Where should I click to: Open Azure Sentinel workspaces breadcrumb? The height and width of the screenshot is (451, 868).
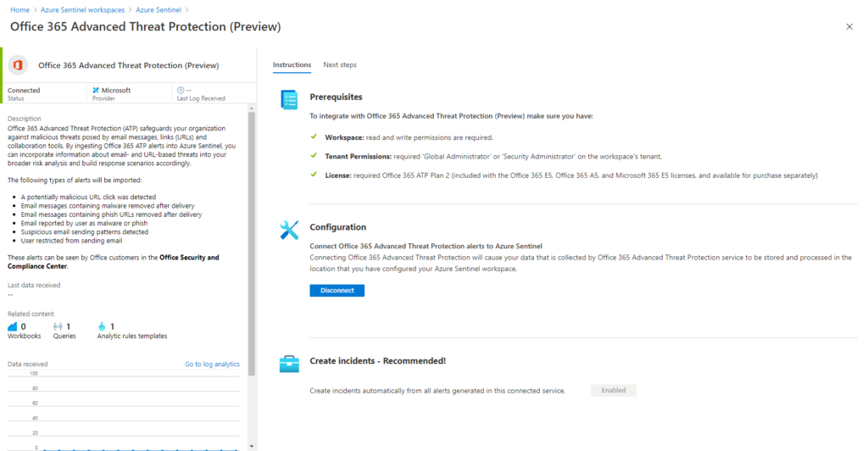coord(82,10)
